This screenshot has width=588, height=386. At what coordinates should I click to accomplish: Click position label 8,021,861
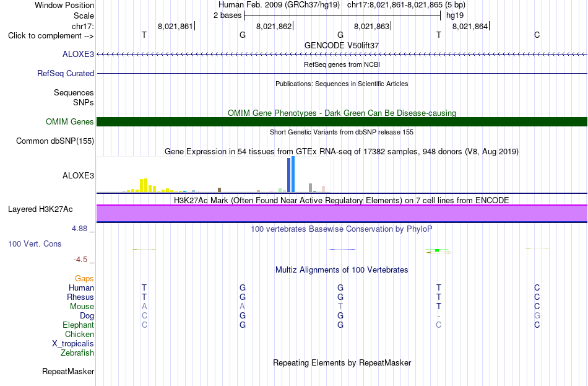click(175, 26)
